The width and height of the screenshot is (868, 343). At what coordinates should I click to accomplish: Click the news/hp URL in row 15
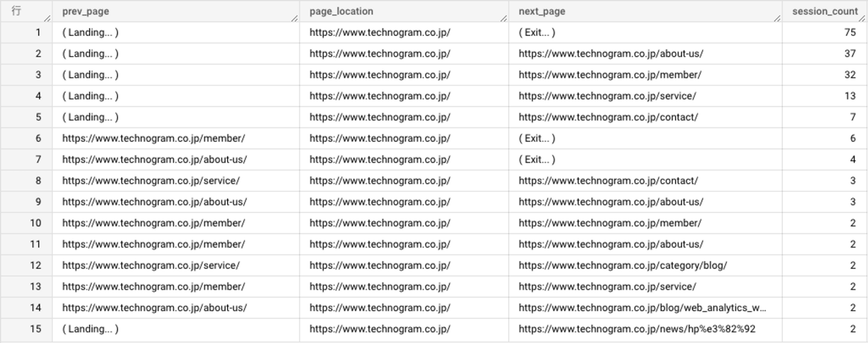[x=637, y=329]
